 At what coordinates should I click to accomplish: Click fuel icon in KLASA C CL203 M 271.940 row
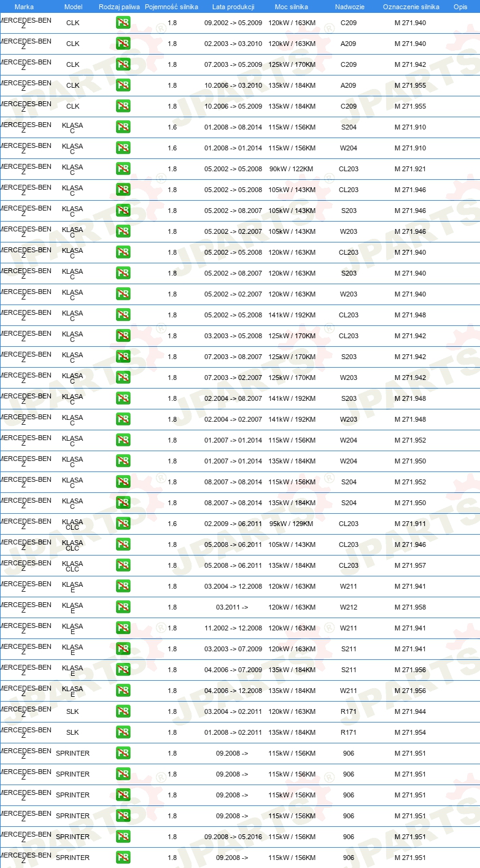pos(123,252)
